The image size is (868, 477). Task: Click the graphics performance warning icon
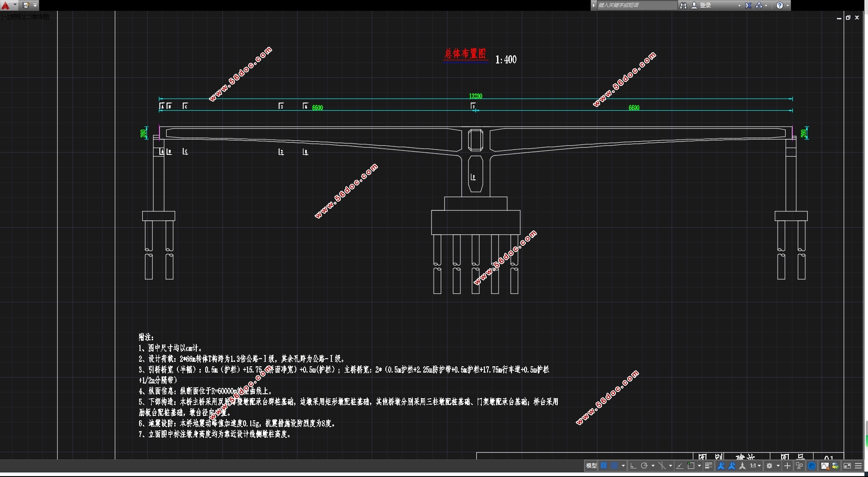tap(825, 466)
